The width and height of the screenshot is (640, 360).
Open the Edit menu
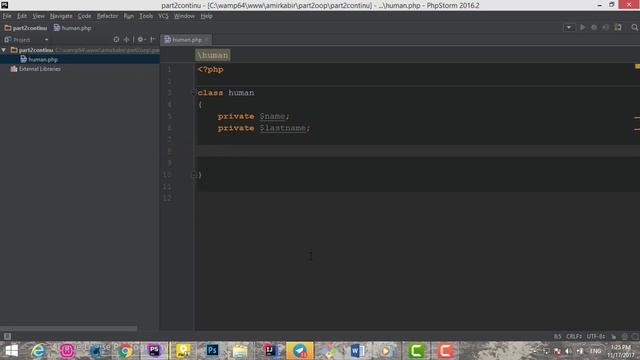pos(22,16)
